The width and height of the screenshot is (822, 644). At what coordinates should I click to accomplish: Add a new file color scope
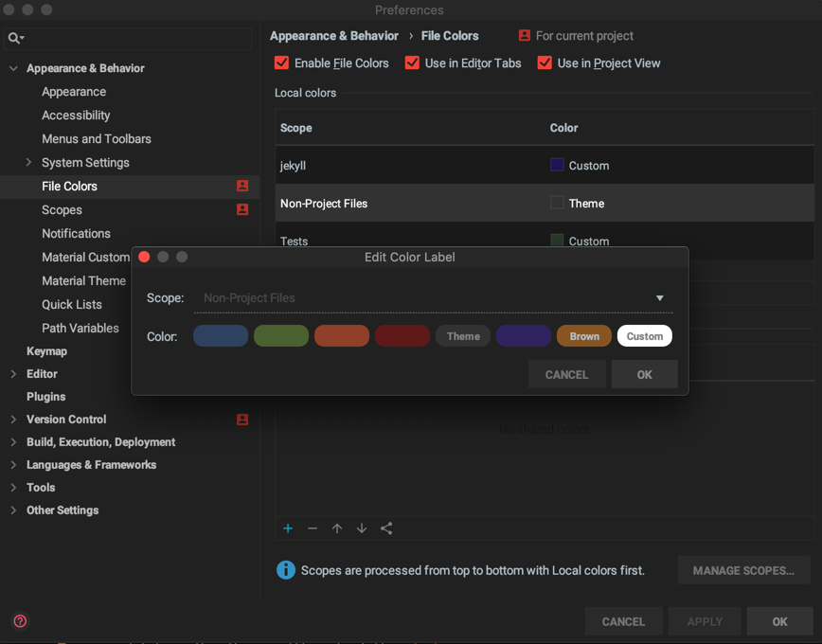[289, 528]
